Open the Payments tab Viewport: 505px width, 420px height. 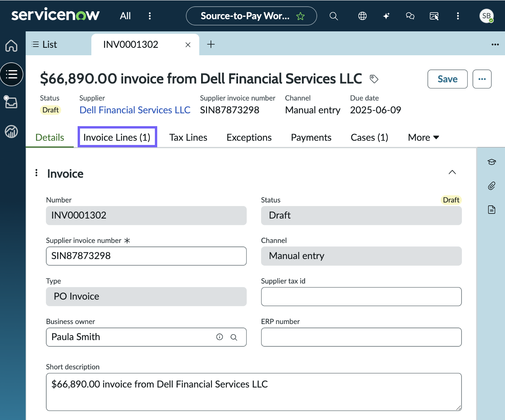coord(311,138)
